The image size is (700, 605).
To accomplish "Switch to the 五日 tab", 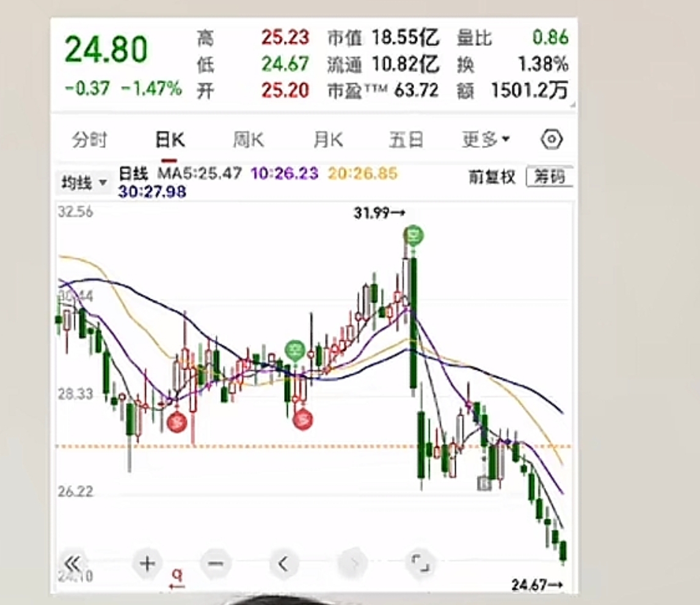I will click(406, 140).
